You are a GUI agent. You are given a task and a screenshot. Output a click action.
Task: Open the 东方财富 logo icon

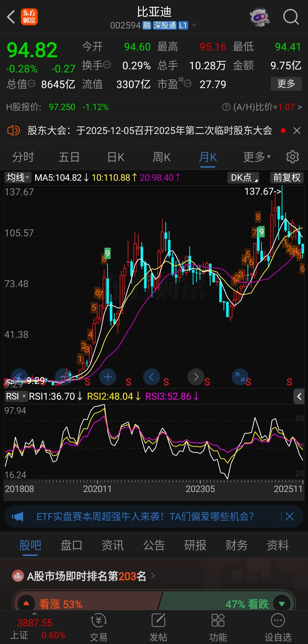pos(29,17)
